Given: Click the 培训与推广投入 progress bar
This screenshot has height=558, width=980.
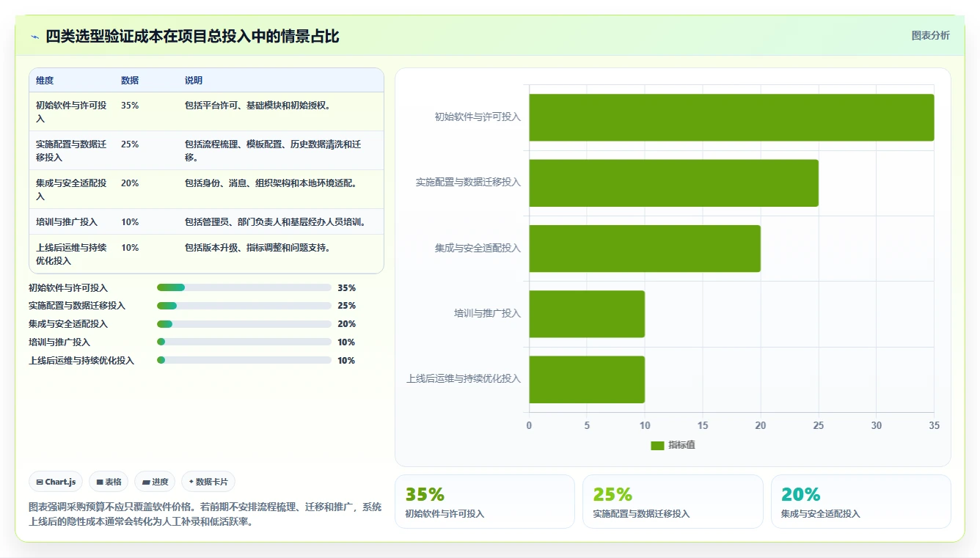Looking at the screenshot, I should click(244, 342).
